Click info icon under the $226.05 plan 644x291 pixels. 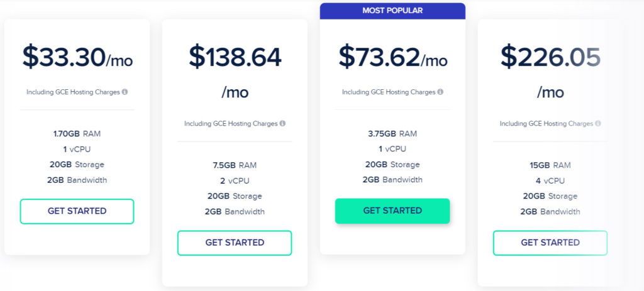click(x=598, y=123)
